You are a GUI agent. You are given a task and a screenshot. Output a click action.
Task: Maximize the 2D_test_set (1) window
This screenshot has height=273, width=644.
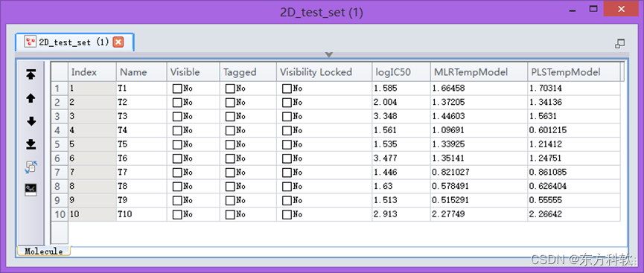[593, 9]
